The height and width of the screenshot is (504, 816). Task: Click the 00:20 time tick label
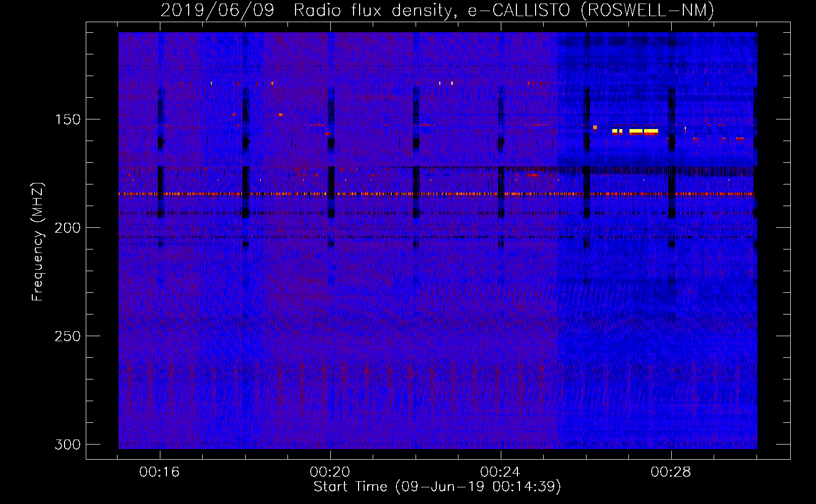[x=330, y=472]
